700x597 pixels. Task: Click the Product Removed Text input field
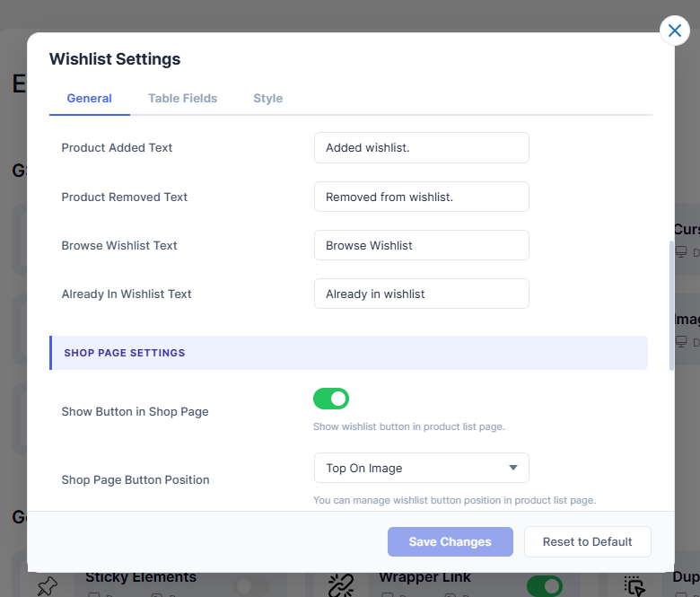tap(421, 197)
